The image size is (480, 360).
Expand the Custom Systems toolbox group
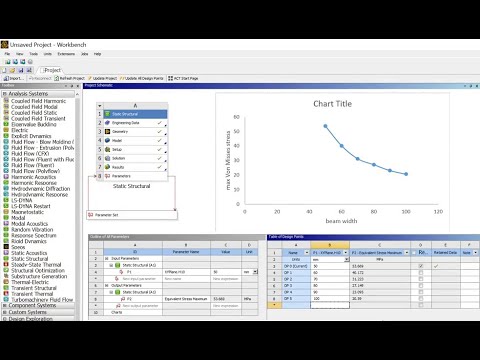click(5, 312)
